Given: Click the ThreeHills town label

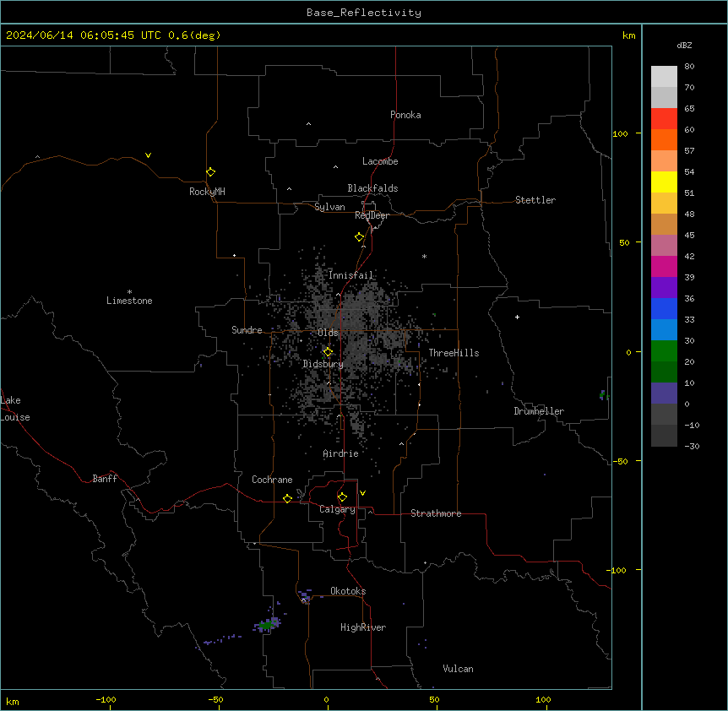Looking at the screenshot, I should [x=454, y=353].
